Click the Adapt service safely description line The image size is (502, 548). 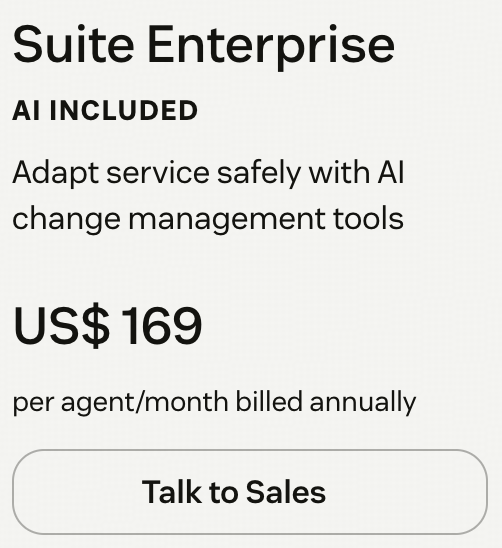[208, 173]
